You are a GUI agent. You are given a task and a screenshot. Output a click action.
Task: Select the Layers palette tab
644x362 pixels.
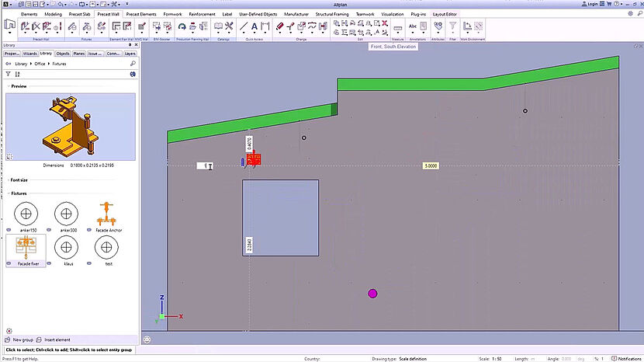(x=130, y=54)
